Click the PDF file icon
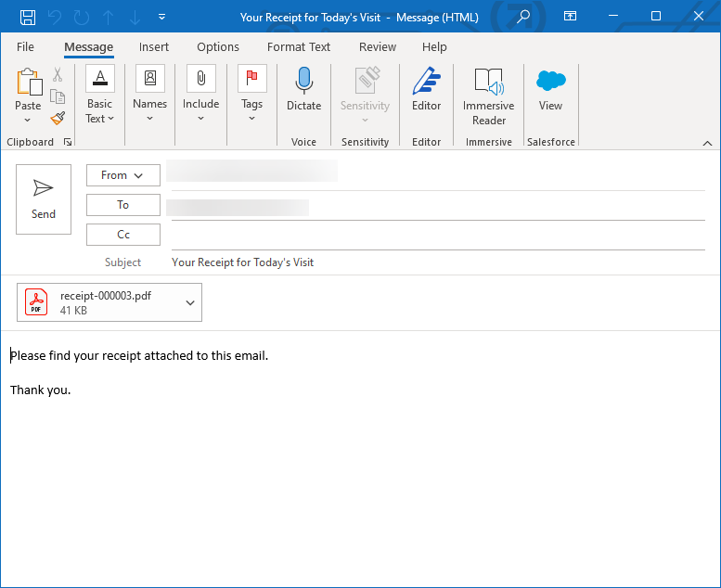Image resolution: width=721 pixels, height=588 pixels. click(x=36, y=302)
